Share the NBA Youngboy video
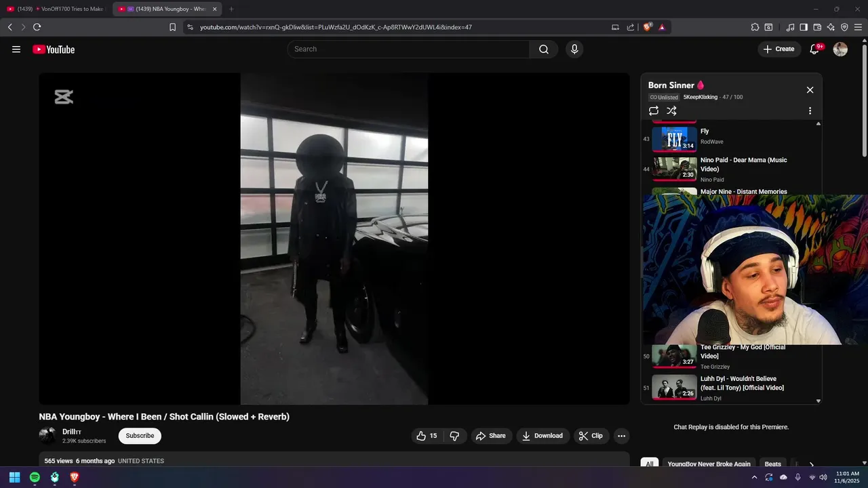Screen dimensions: 868x488 click(x=491, y=436)
